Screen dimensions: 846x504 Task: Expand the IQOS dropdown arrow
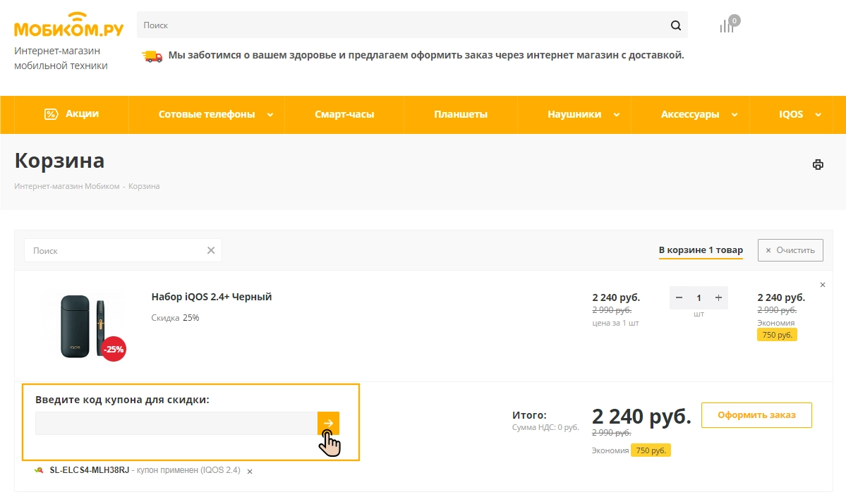[x=818, y=115]
